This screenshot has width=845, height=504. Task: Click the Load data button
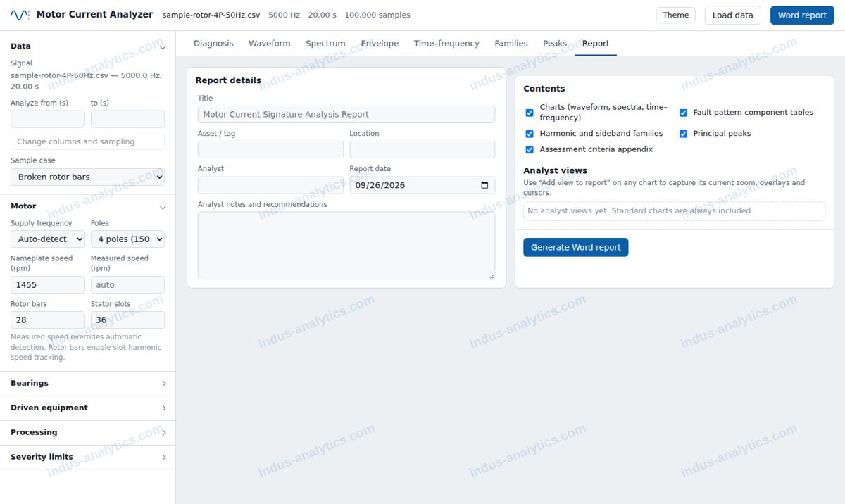click(732, 15)
